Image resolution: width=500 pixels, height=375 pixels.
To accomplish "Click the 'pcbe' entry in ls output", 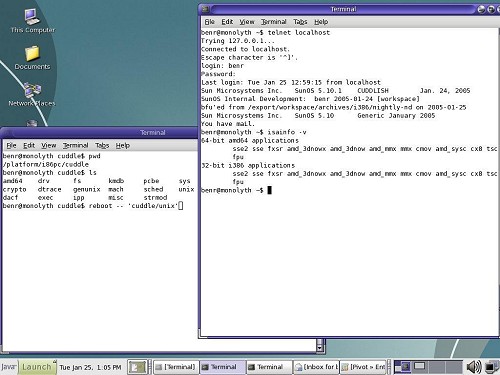I will (x=151, y=181).
